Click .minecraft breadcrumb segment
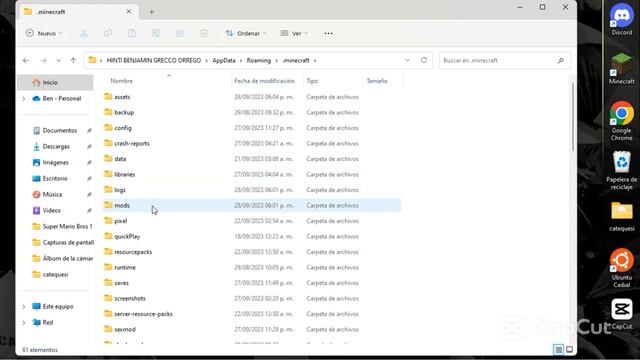 click(x=296, y=60)
